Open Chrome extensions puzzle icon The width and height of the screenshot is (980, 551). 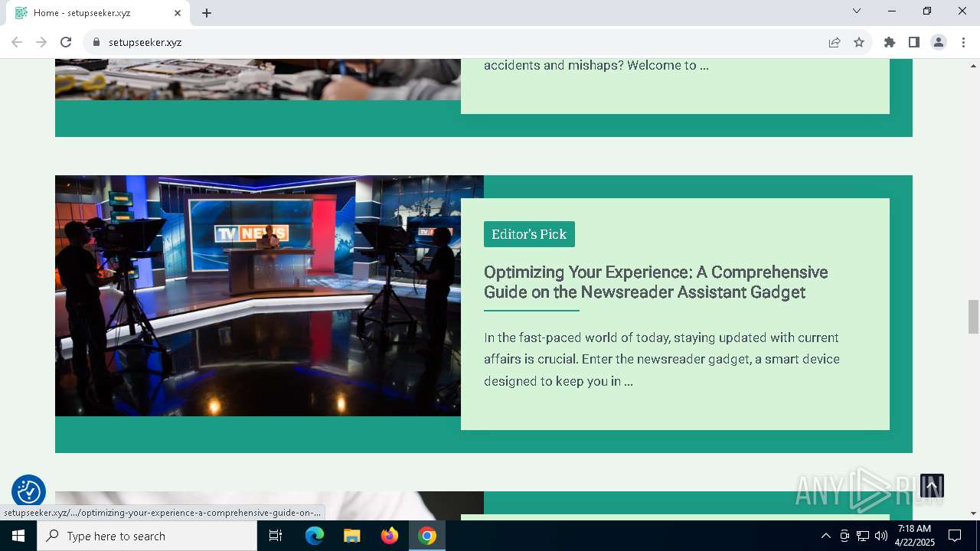point(890,42)
